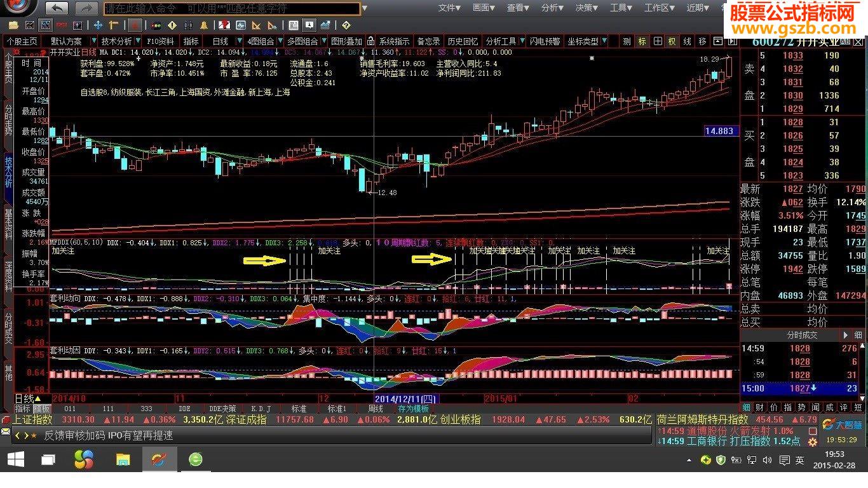
Task: Toggle the selected speech-bubble info toolbar icon
Action: (309, 25)
